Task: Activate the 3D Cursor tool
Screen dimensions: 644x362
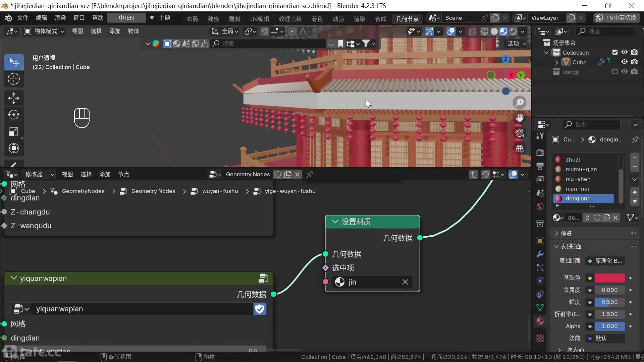Action: (14, 79)
